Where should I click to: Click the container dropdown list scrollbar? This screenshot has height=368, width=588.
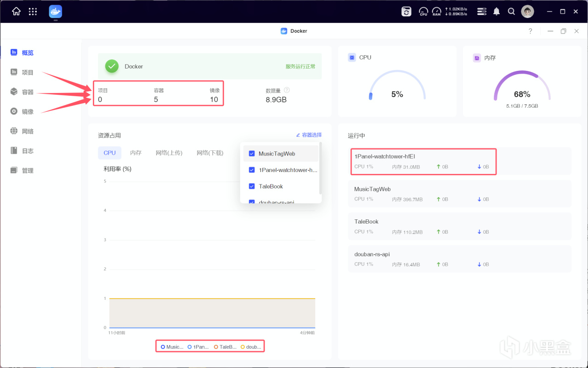point(320,168)
